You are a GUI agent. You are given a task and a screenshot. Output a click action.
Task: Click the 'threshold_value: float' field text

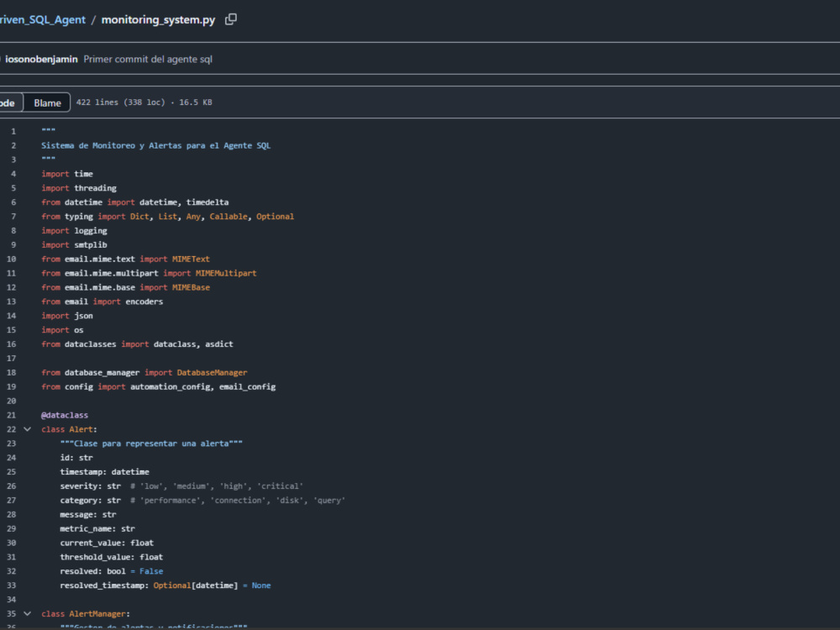112,557
